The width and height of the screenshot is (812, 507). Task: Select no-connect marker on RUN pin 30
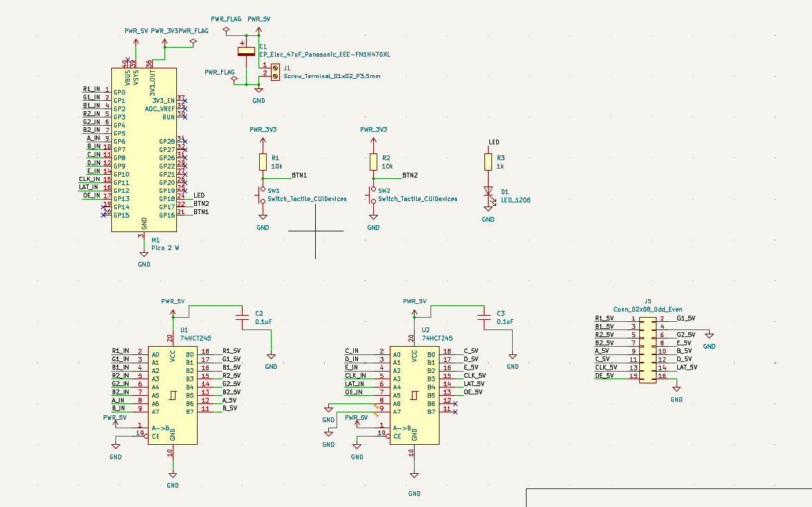click(x=185, y=117)
